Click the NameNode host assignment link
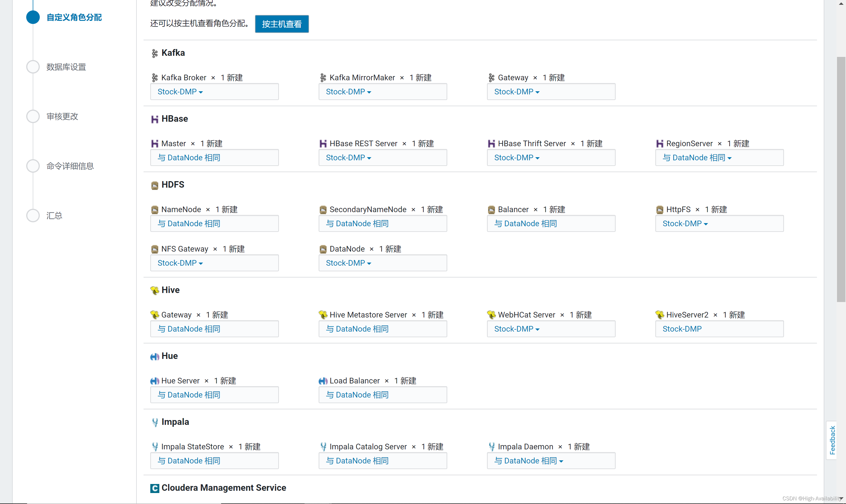The image size is (846, 504). (x=189, y=223)
